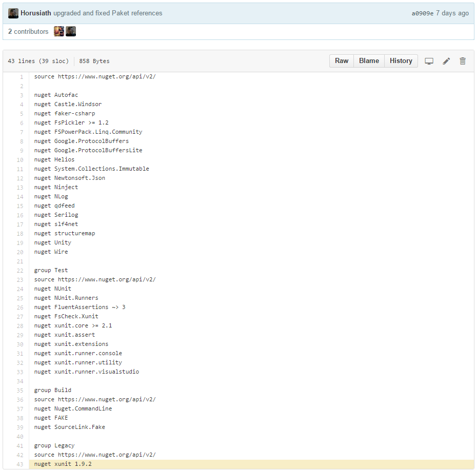The height and width of the screenshot is (472, 476).
Task: Delete this file with the trash icon
Action: click(x=462, y=61)
